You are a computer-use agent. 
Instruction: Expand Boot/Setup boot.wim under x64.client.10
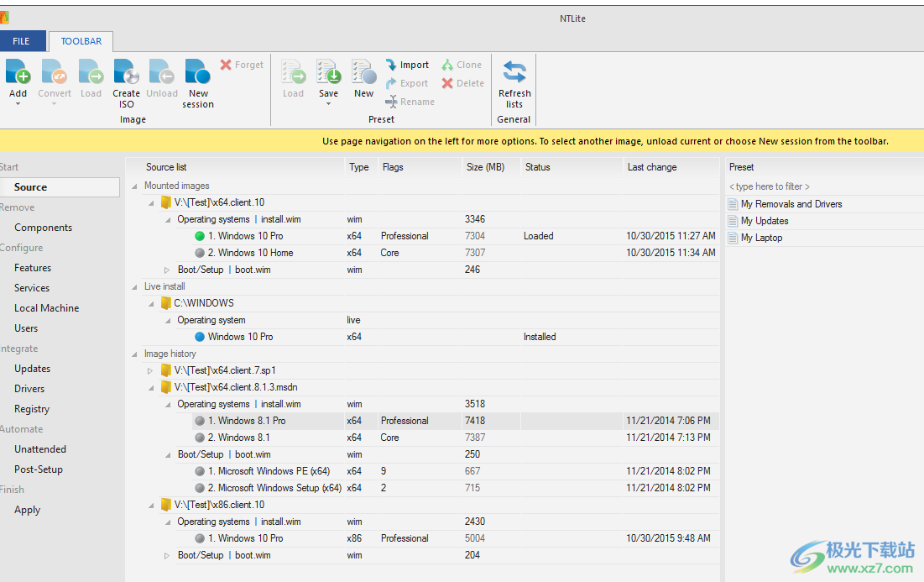tap(167, 270)
